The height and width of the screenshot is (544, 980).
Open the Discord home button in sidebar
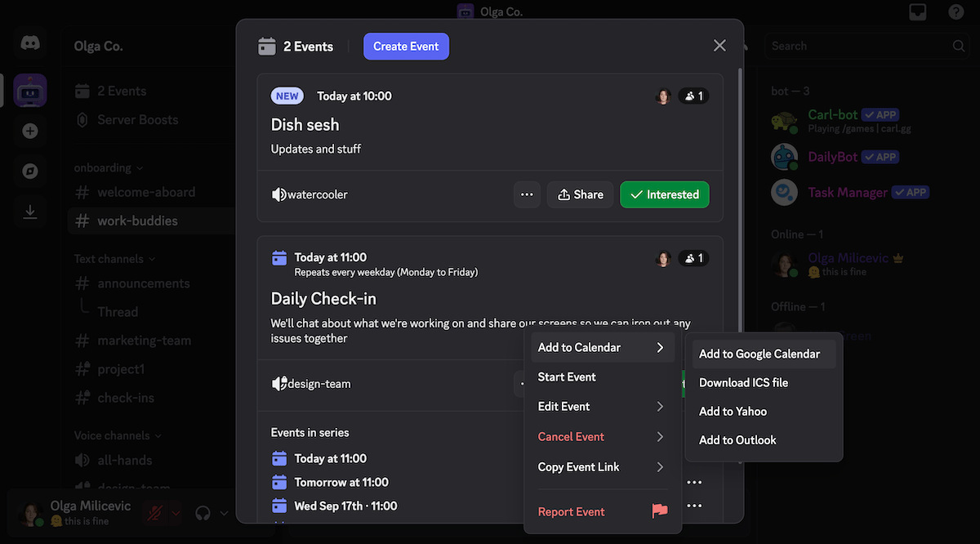(x=30, y=42)
